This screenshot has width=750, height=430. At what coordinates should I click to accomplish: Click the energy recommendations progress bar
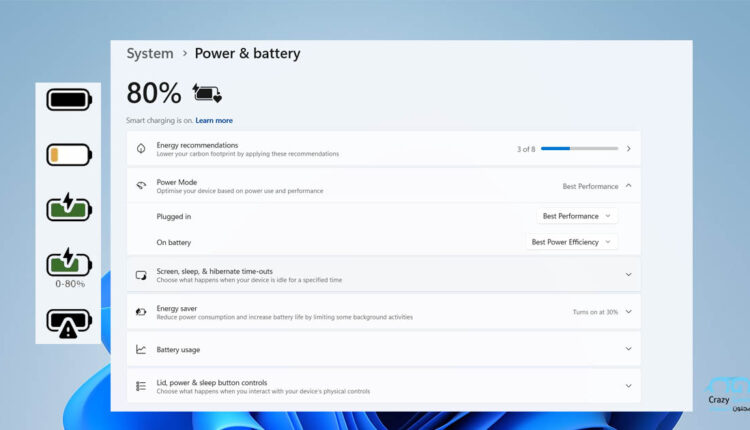pyautogui.click(x=579, y=149)
